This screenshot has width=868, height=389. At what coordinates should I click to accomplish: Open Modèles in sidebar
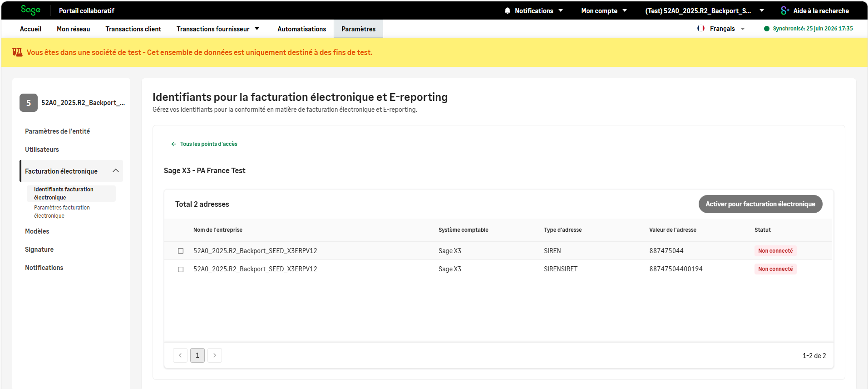click(x=37, y=231)
